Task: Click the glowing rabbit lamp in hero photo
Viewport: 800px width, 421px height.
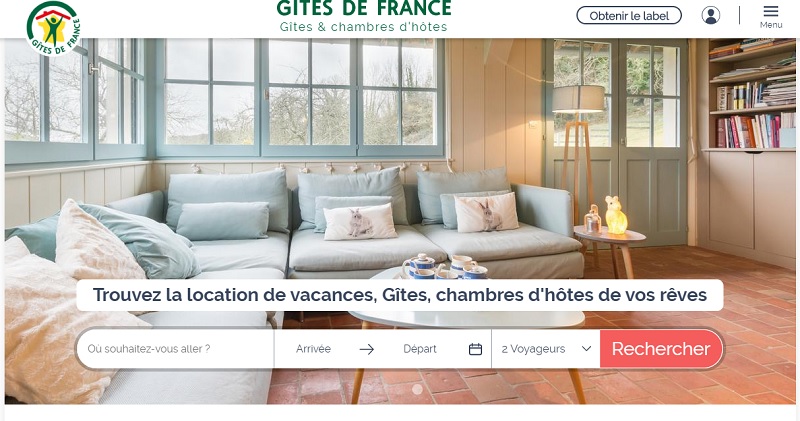Action: [616, 215]
